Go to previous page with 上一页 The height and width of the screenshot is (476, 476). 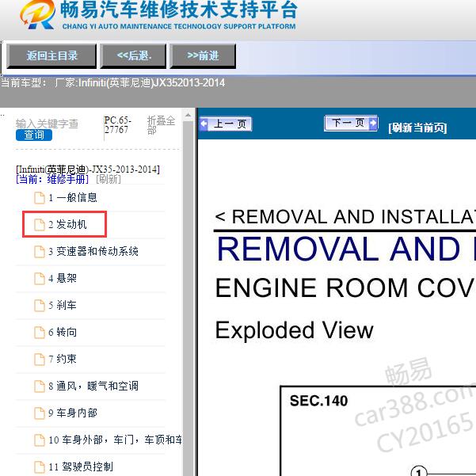pyautogui.click(x=226, y=124)
